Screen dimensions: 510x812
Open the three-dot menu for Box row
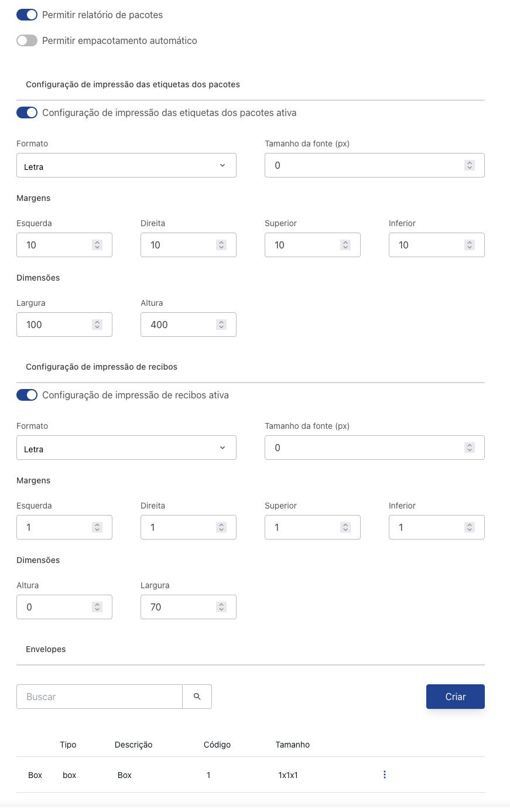[x=384, y=775]
